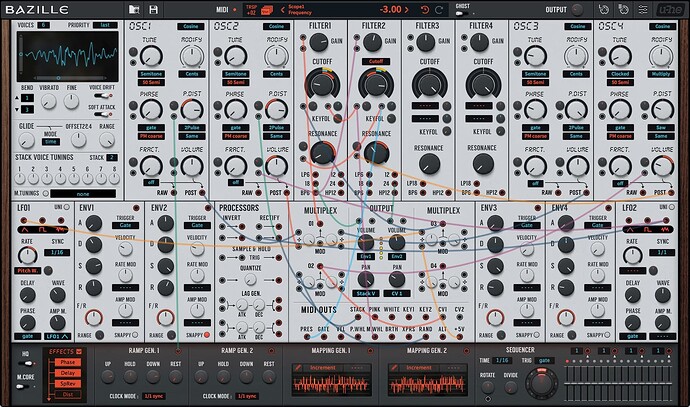The width and height of the screenshot is (690, 407).
Task: Click the MIDI outs +5V jack
Action: (459, 337)
